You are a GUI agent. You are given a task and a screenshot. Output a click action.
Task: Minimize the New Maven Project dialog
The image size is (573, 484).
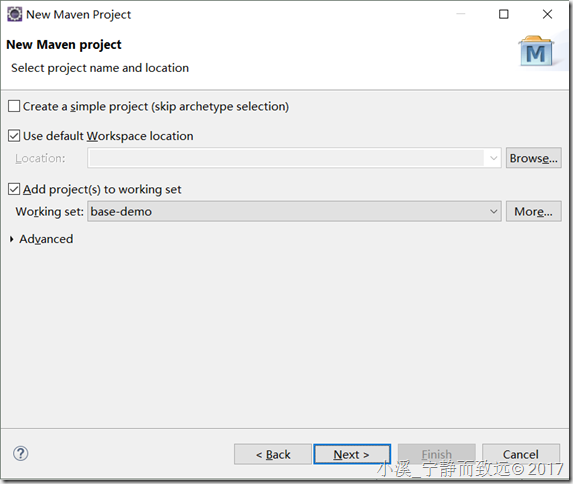pos(461,14)
